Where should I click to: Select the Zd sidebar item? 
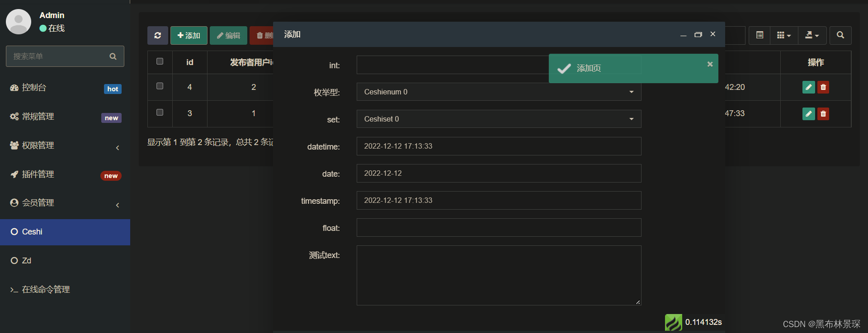[x=65, y=261]
